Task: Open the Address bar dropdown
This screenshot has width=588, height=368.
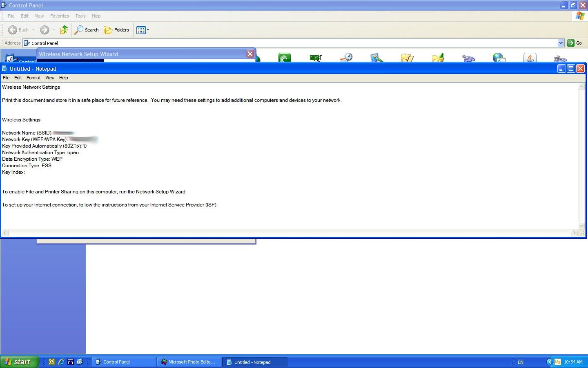Action: tap(561, 43)
